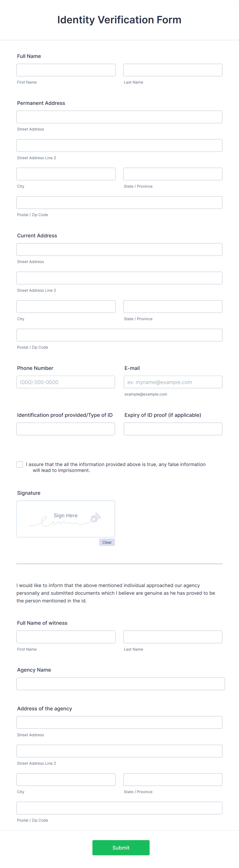Select the Permanent Address Postal / Zip Code field
Viewport: 239px width, 868px height.
point(119,202)
